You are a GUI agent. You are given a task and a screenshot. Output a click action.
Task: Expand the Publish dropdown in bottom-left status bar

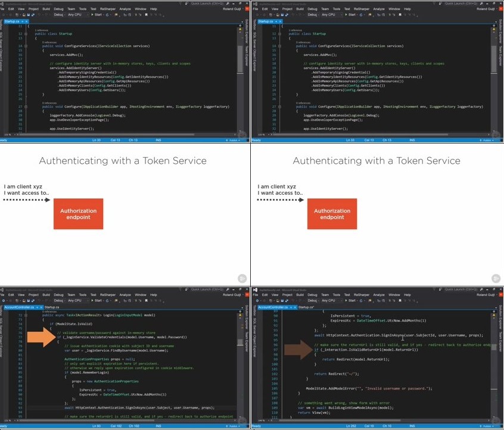234,426
